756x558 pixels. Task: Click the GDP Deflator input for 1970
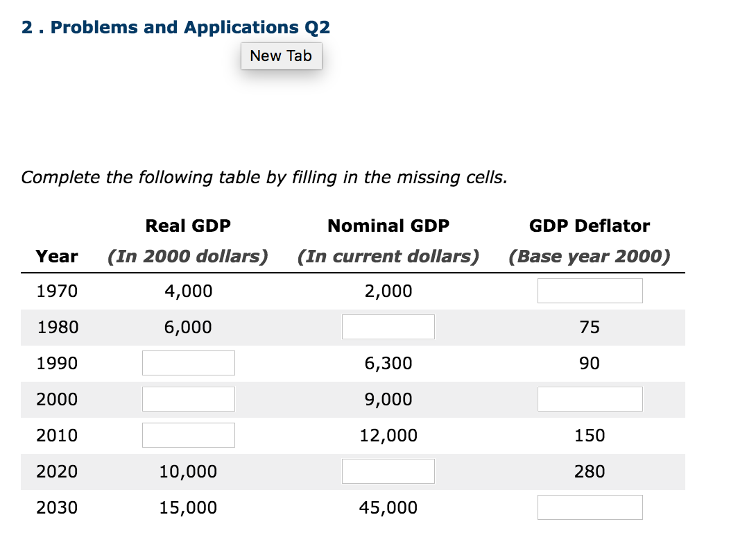[x=590, y=290]
